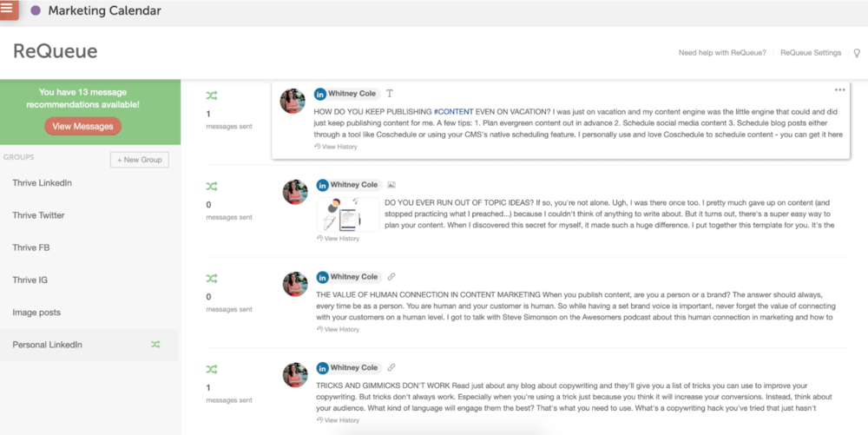Open three-dot menu on vacation content message

coord(839,89)
